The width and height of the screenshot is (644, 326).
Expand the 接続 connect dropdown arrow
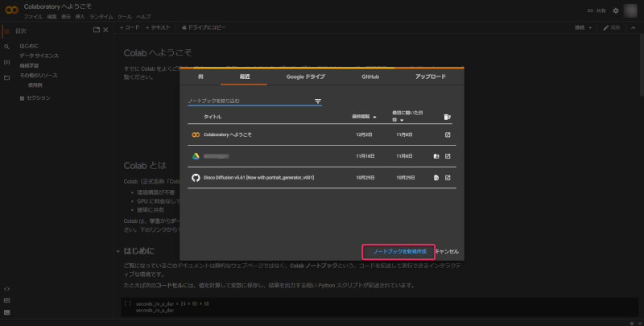click(590, 28)
